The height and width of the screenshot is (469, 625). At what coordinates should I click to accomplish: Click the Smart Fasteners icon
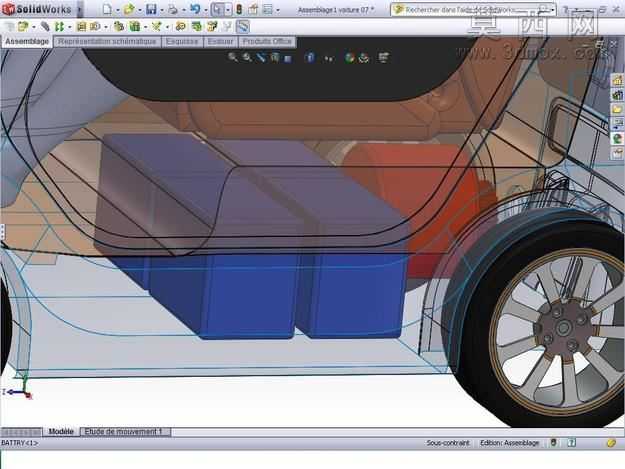(81, 27)
